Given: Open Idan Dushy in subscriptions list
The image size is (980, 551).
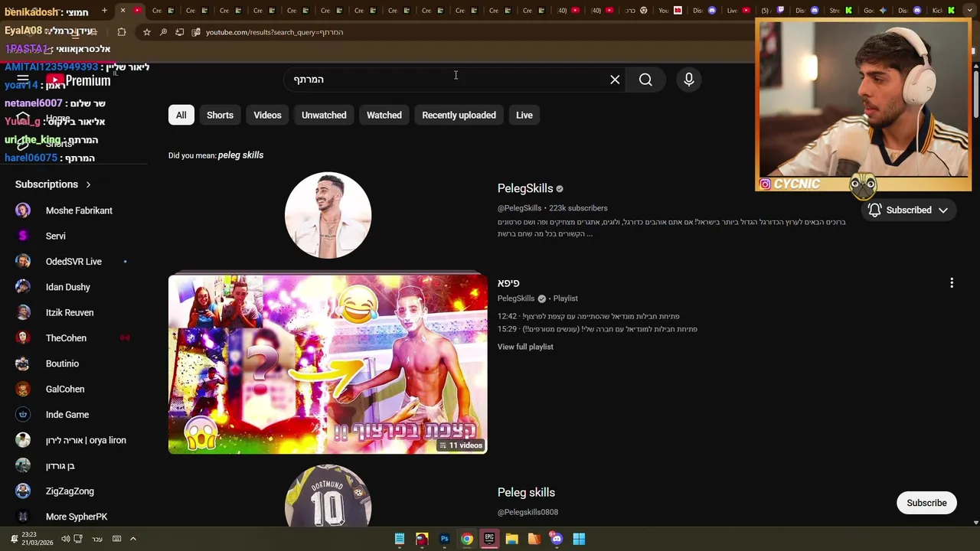Looking at the screenshot, I should coord(68,287).
